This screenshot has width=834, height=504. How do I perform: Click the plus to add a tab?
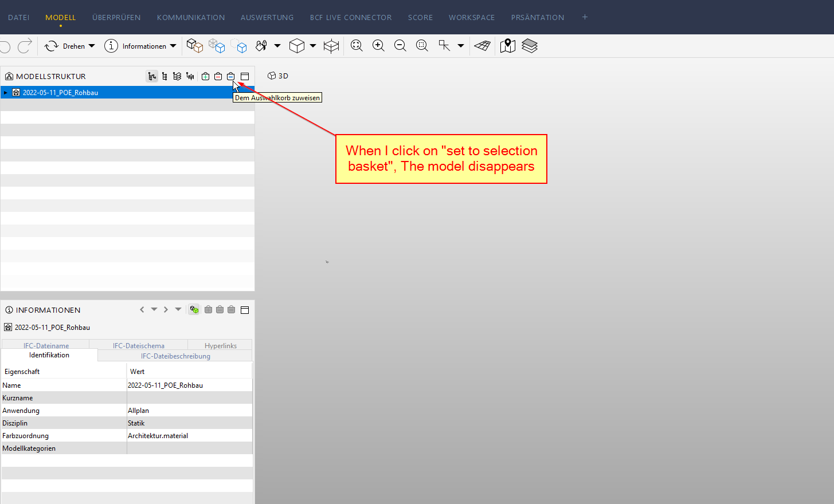pyautogui.click(x=585, y=17)
